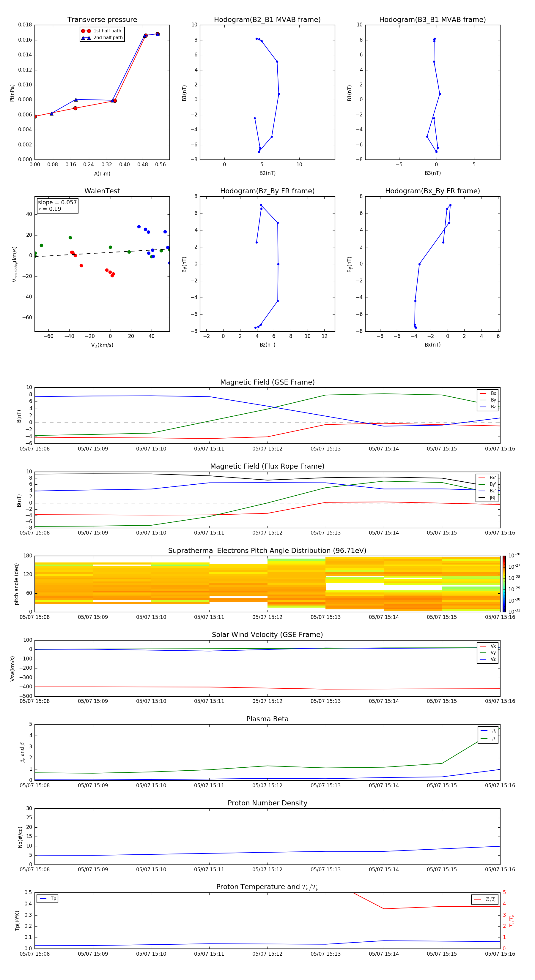Image resolution: width=535 pixels, height=980 pixels.
Task: Click the β legend entry in Plasma Beta
Action: point(488,739)
